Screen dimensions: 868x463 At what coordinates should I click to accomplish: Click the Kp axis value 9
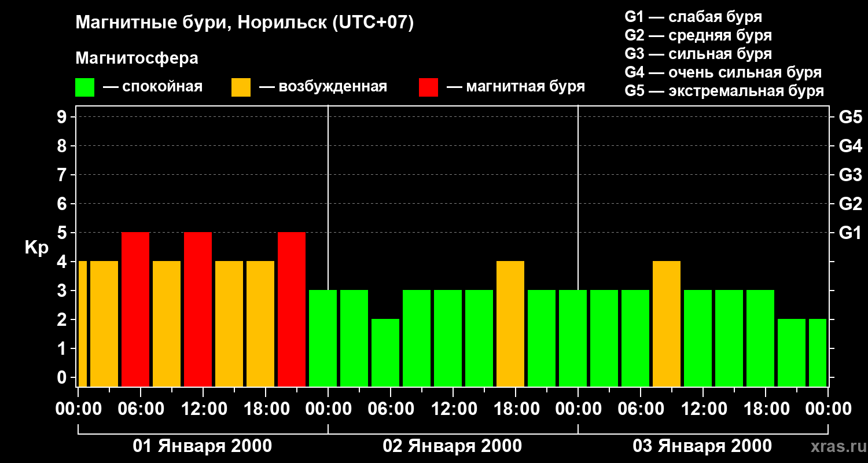(63, 117)
